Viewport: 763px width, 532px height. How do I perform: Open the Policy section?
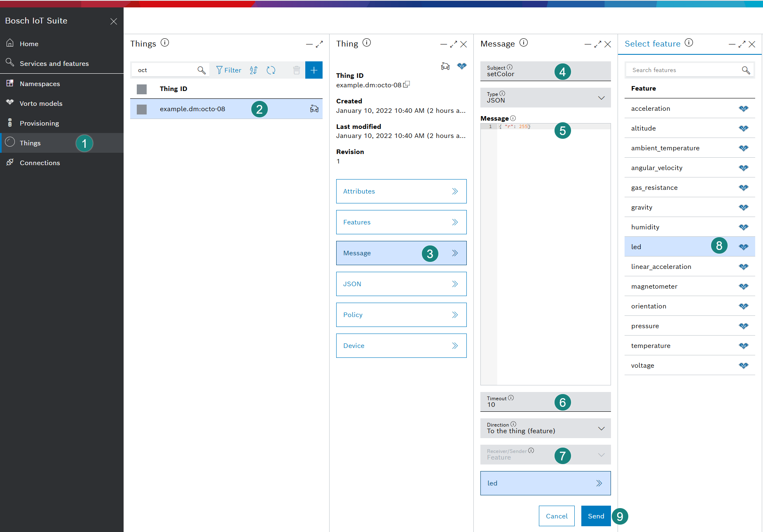click(x=401, y=315)
